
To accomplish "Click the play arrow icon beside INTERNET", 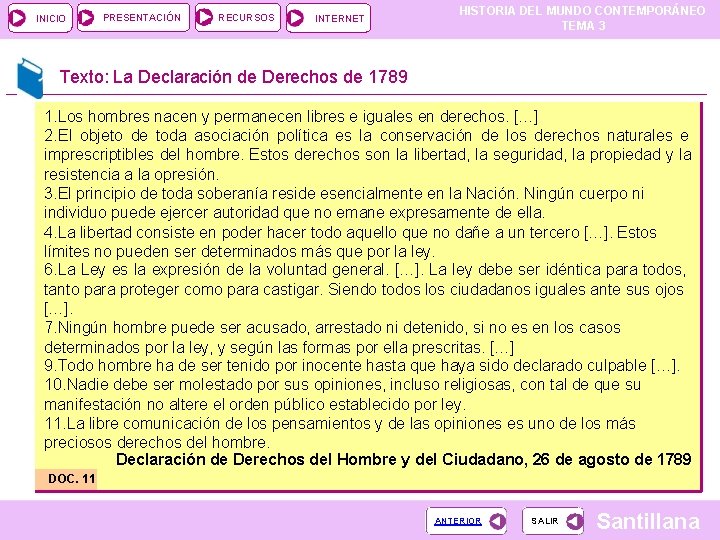I will click(295, 18).
